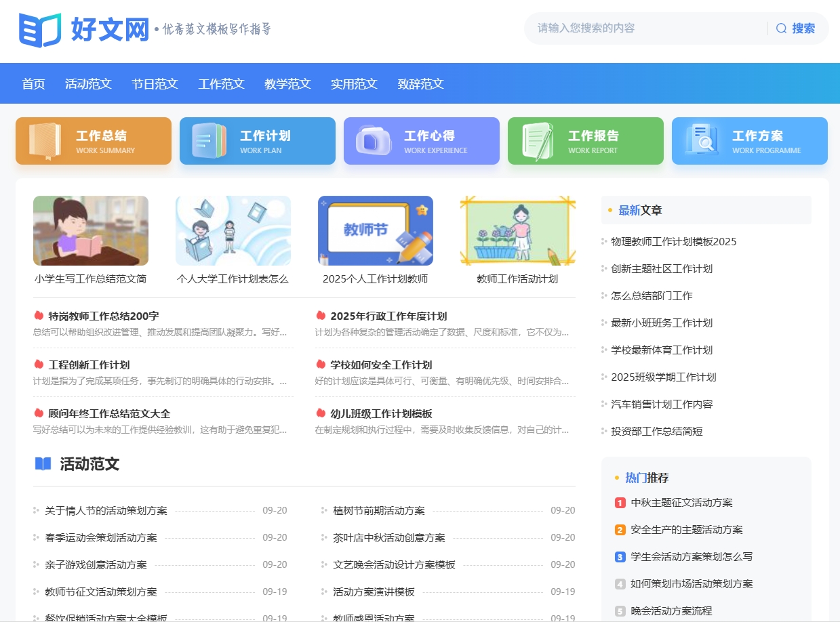840x622 pixels.
Task: Click the 教师节 article thumbnail
Action: (375, 230)
